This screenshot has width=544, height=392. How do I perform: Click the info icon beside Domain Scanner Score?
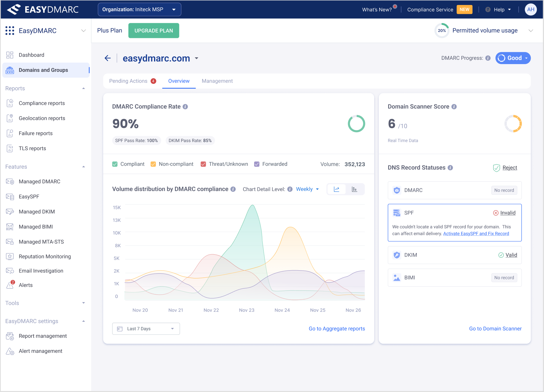(x=454, y=107)
